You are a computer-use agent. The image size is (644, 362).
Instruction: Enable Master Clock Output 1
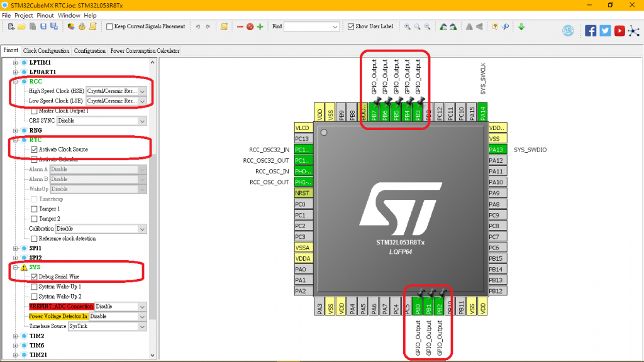(34, 111)
